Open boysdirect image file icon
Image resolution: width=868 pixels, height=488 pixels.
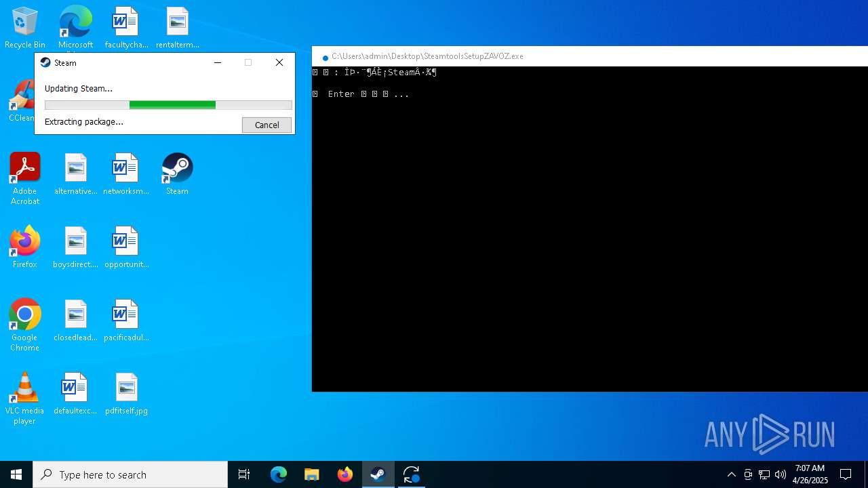click(75, 248)
